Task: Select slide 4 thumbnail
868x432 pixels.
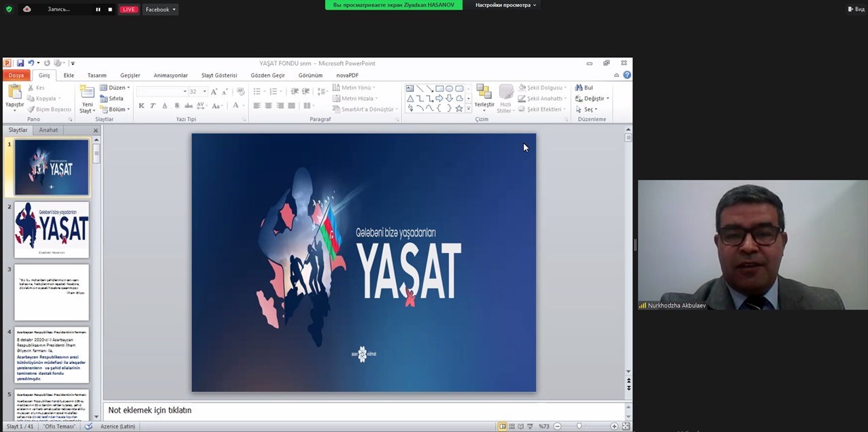Action: click(52, 355)
